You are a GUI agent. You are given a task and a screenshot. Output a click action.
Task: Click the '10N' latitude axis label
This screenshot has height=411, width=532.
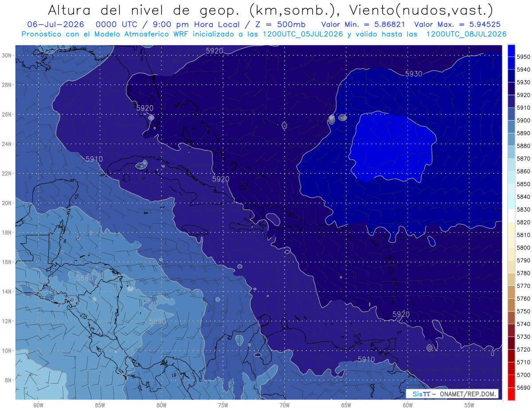(8, 350)
